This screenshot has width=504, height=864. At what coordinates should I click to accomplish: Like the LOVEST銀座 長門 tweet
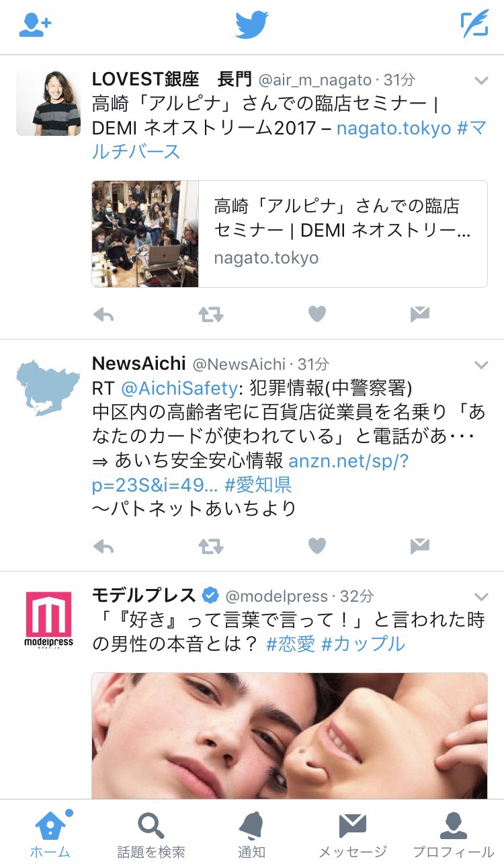point(317,314)
